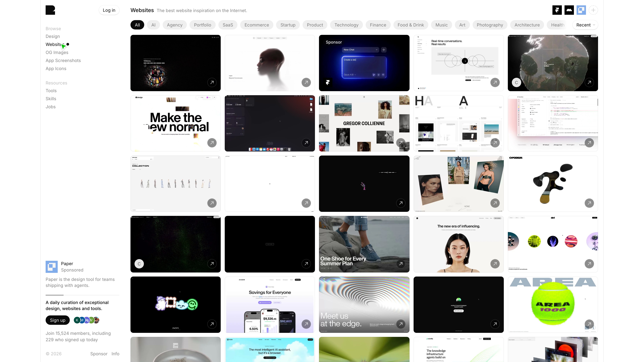Click the Info footer link
Viewport: 644px width, 362px height.
click(x=115, y=354)
